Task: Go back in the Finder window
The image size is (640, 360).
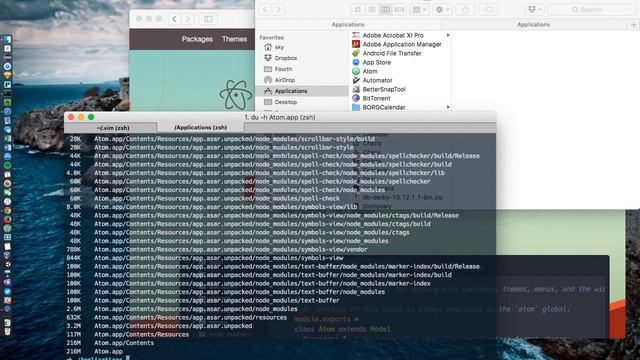Action: pos(265,9)
